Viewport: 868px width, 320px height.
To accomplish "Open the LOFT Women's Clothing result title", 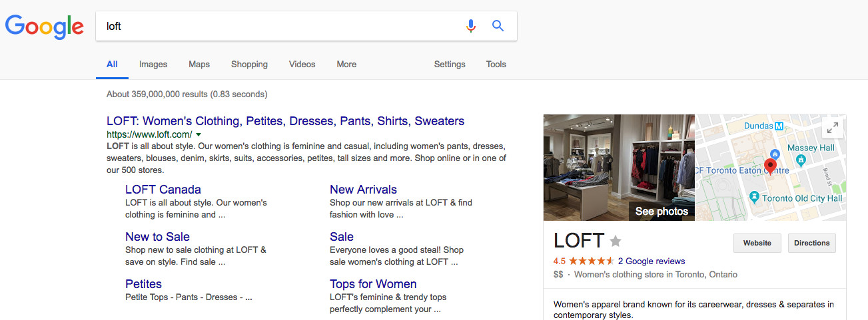I will pyautogui.click(x=285, y=121).
